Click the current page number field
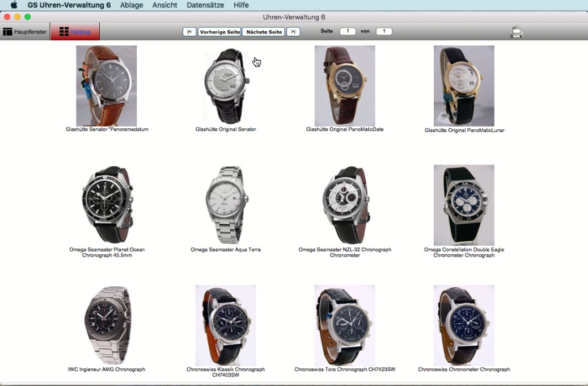The width and height of the screenshot is (588, 386). pyautogui.click(x=348, y=32)
